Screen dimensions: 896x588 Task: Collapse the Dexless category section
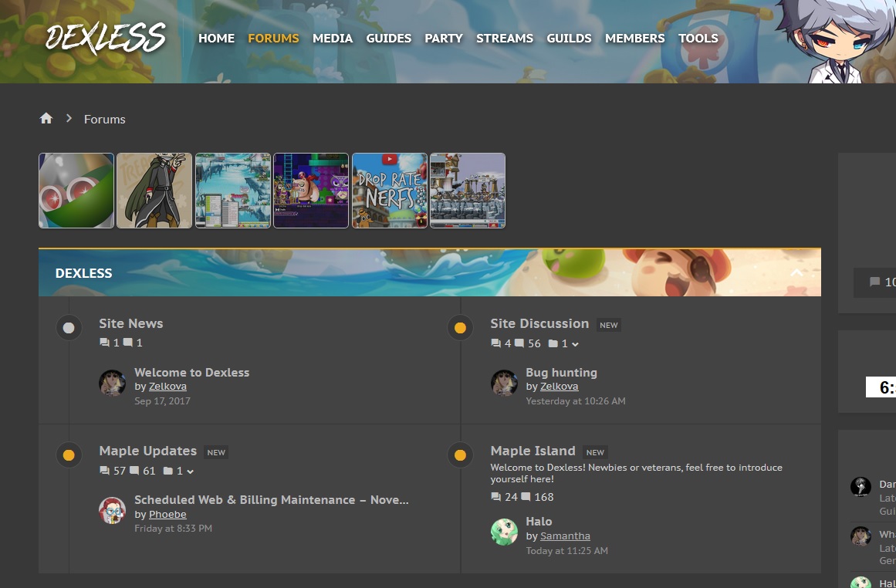coord(796,273)
